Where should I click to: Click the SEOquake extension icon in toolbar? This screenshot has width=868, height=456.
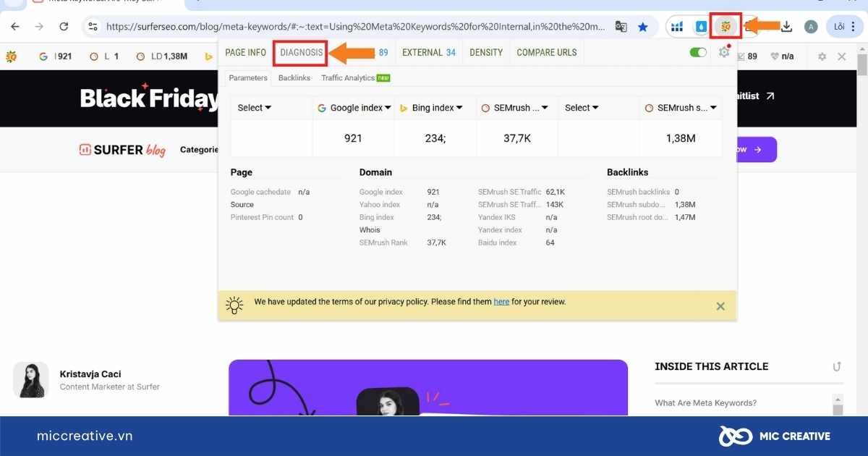pyautogui.click(x=726, y=27)
